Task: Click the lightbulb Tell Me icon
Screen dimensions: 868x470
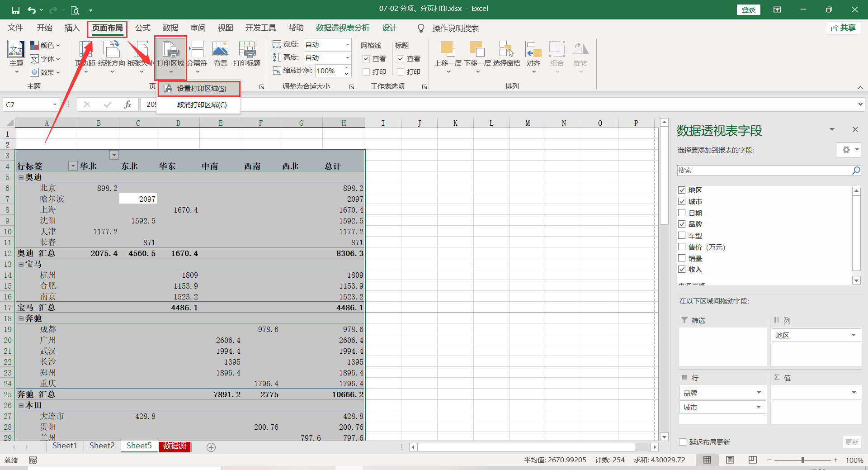Action: point(421,28)
